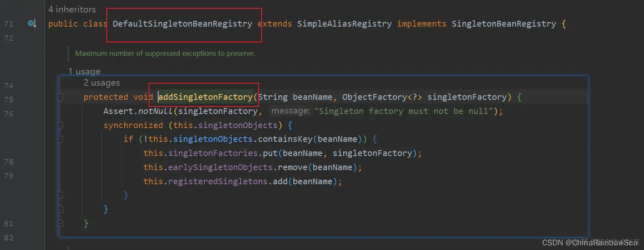Click the ObjectFactory<?> parameter type

point(382,97)
